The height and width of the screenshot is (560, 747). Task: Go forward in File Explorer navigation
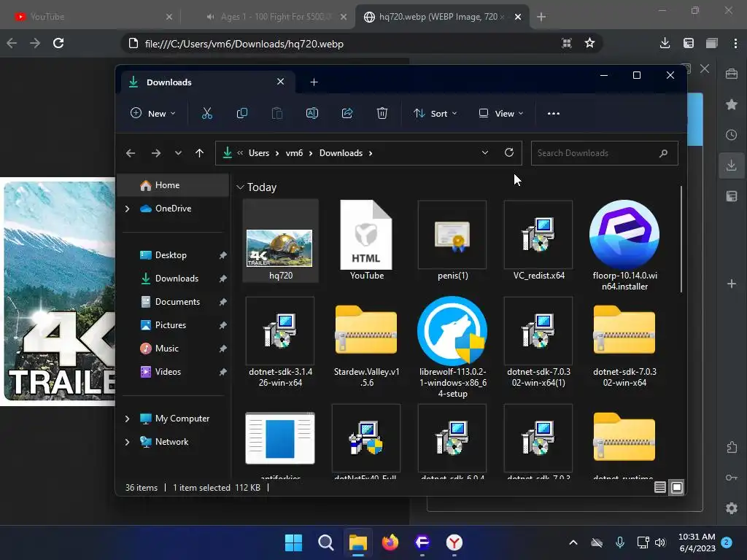(x=156, y=153)
